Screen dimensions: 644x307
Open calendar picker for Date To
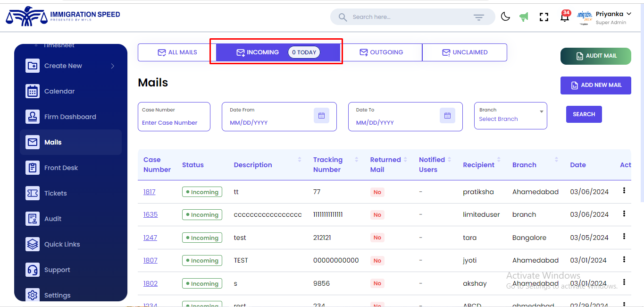pyautogui.click(x=447, y=116)
